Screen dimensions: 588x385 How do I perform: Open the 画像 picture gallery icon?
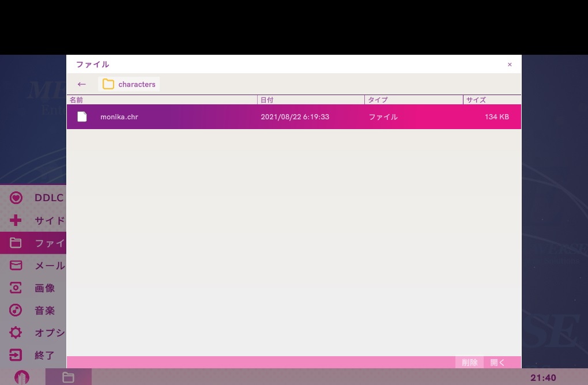(16, 288)
